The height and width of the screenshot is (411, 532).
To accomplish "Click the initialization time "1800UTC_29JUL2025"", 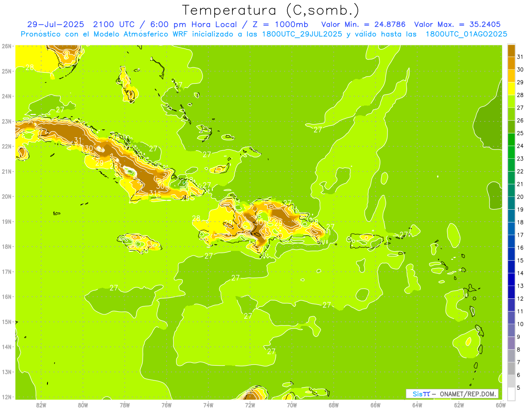I will click(x=302, y=34).
